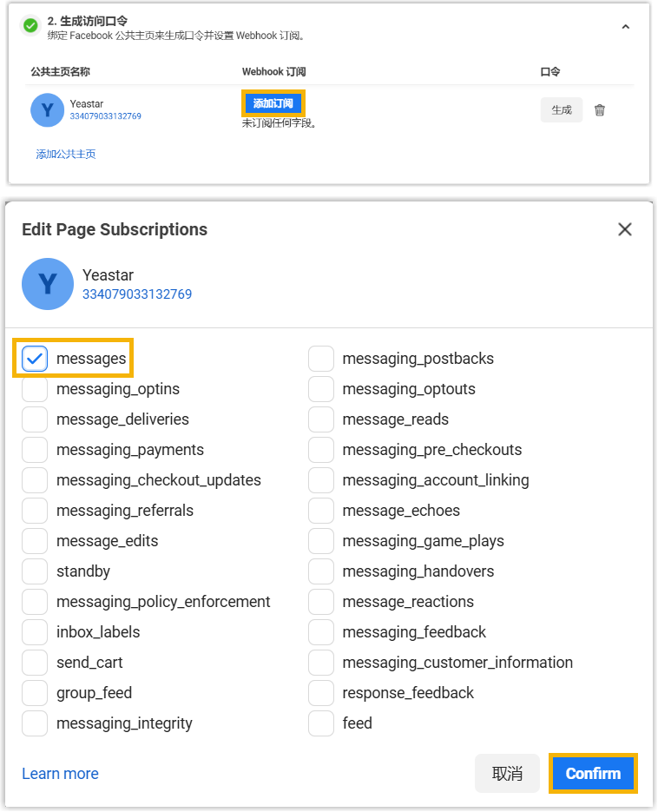The image size is (658, 812).
Task: Click the green step-completed check icon
Action: coord(31,26)
